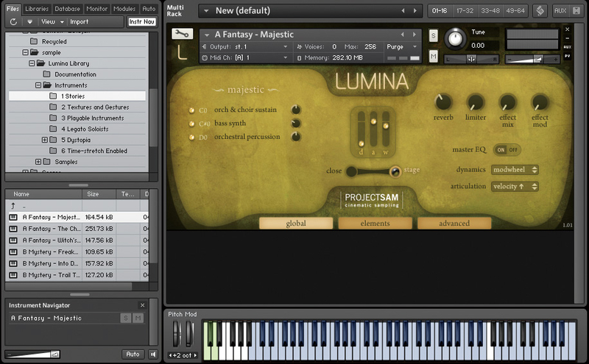Viewport: 589px width, 364px height.
Task: Turn the reverb knob
Action: [443, 102]
